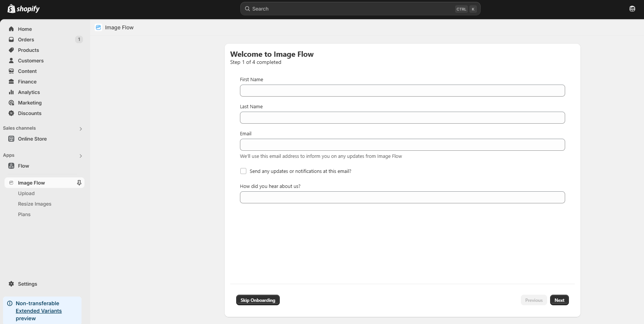Click Welcome to Image Flow heading
Viewport: 644px width, 324px height.
click(272, 54)
